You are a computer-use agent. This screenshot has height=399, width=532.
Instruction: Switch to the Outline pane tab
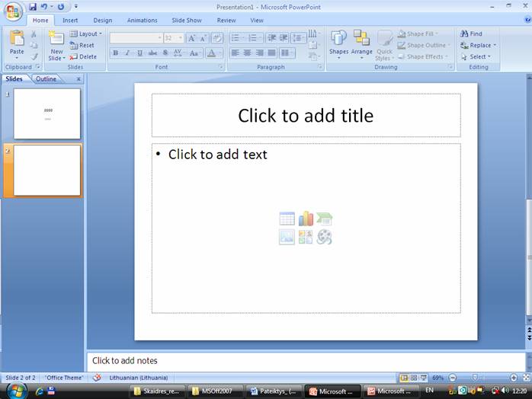click(x=46, y=78)
